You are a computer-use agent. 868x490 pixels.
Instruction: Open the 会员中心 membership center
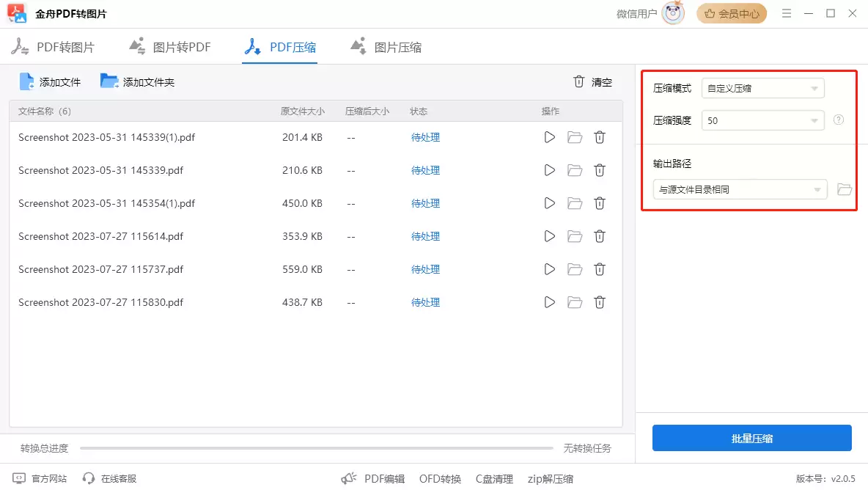pos(732,13)
